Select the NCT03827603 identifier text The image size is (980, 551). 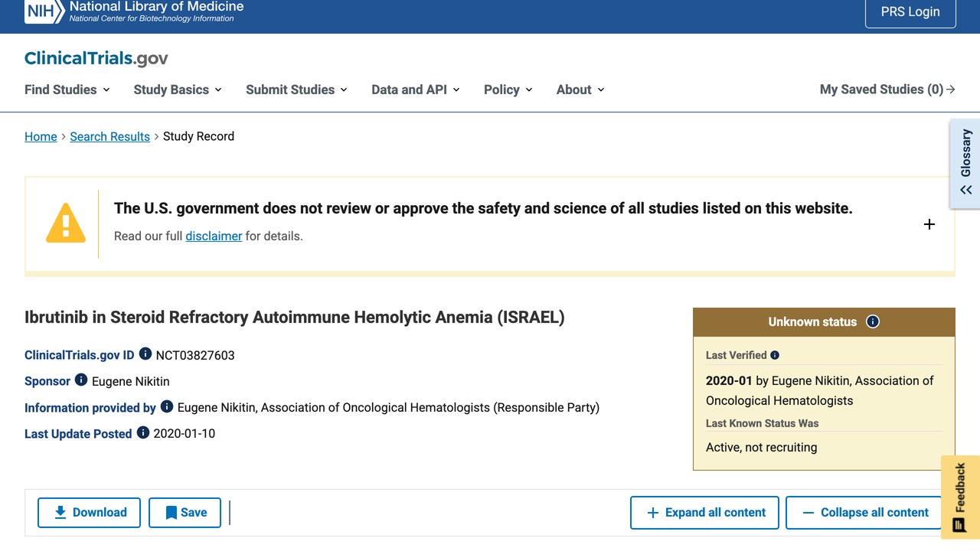coord(195,355)
